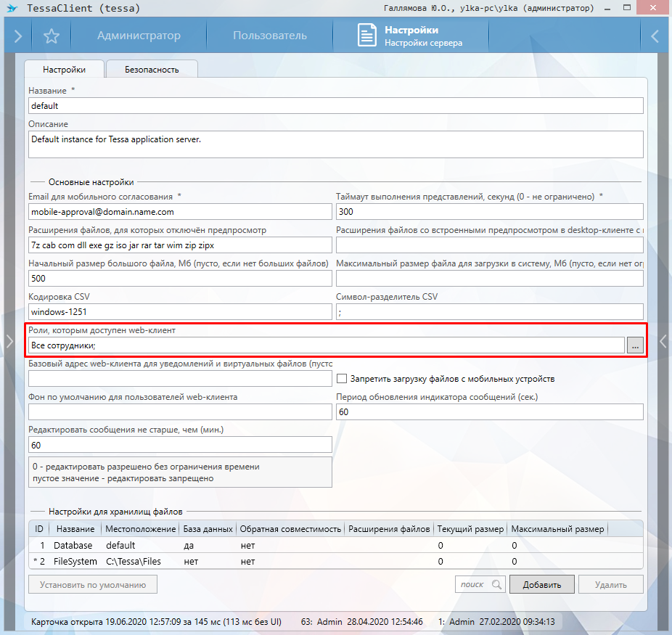
Task: Enable blocking file uploads from mobile devices
Action: click(343, 379)
